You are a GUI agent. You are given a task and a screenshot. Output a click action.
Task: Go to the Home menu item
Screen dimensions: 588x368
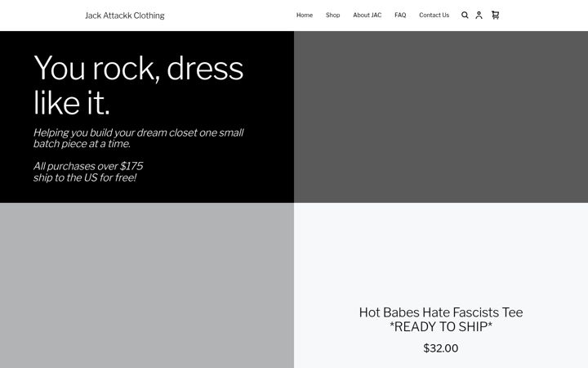click(x=305, y=15)
